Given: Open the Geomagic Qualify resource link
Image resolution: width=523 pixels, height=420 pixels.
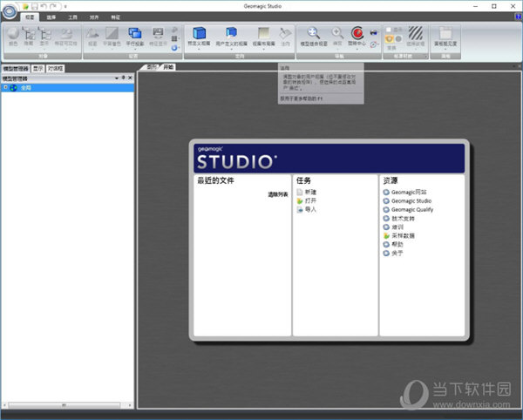Looking at the screenshot, I should pos(412,209).
